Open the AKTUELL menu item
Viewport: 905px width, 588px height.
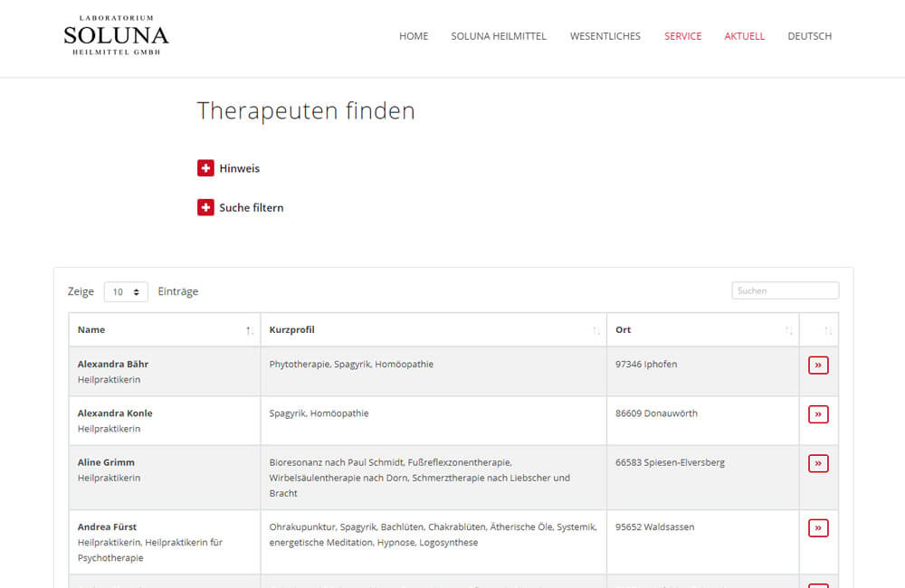tap(744, 36)
